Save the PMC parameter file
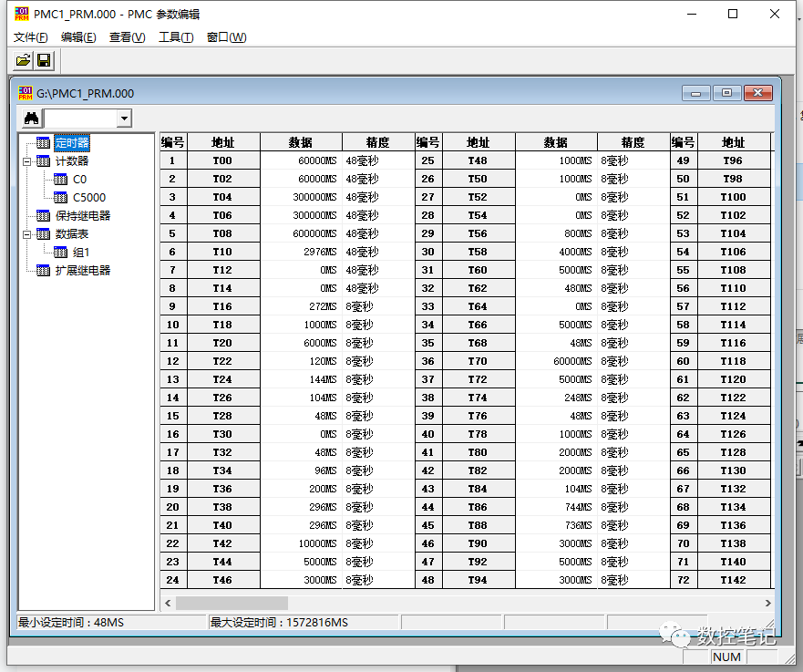This screenshot has width=803, height=672. click(44, 59)
